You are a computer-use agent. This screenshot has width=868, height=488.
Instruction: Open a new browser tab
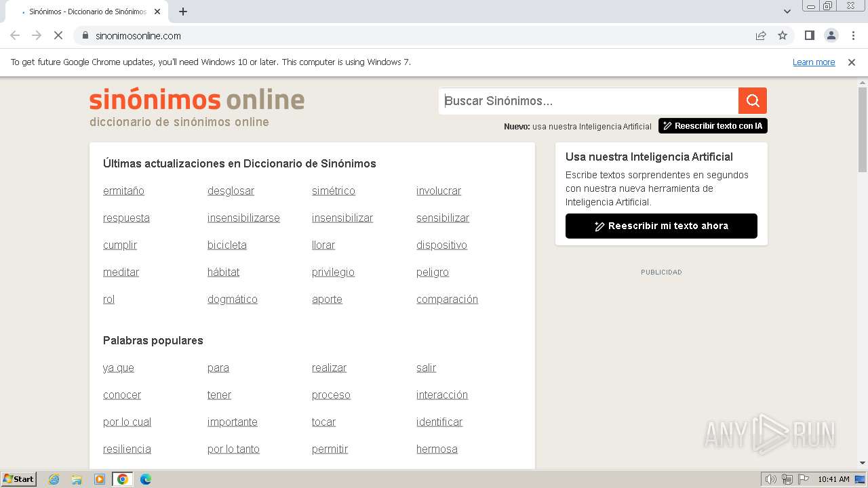point(183,12)
